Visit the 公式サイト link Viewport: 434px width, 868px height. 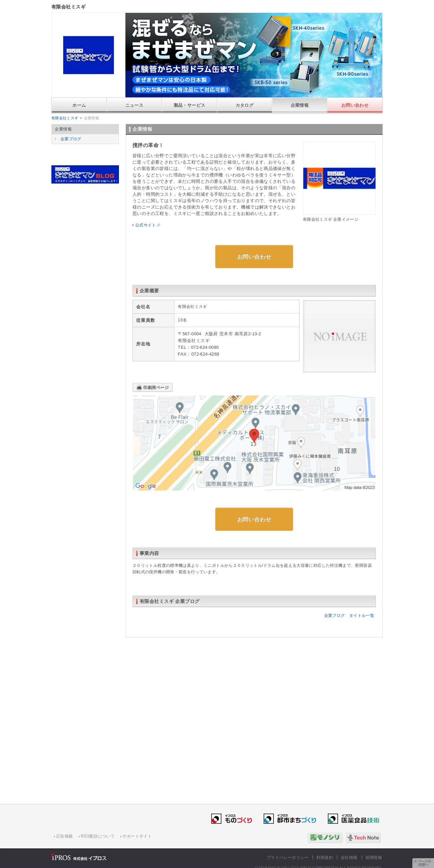[x=145, y=225]
